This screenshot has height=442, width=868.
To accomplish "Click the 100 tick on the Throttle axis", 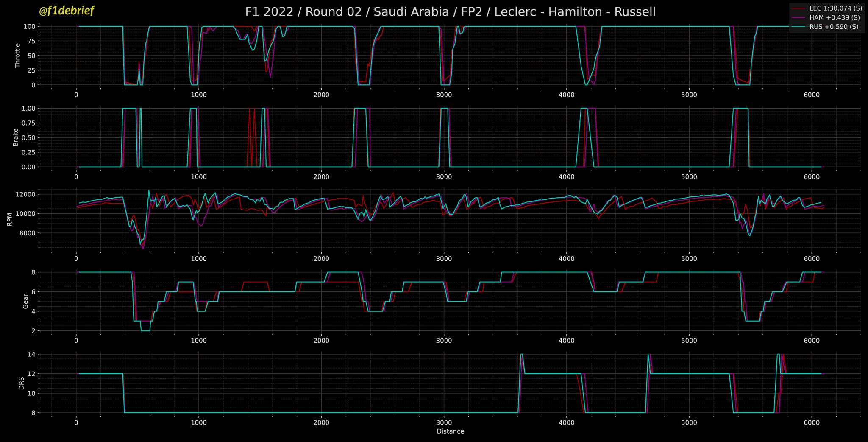I will [x=28, y=26].
